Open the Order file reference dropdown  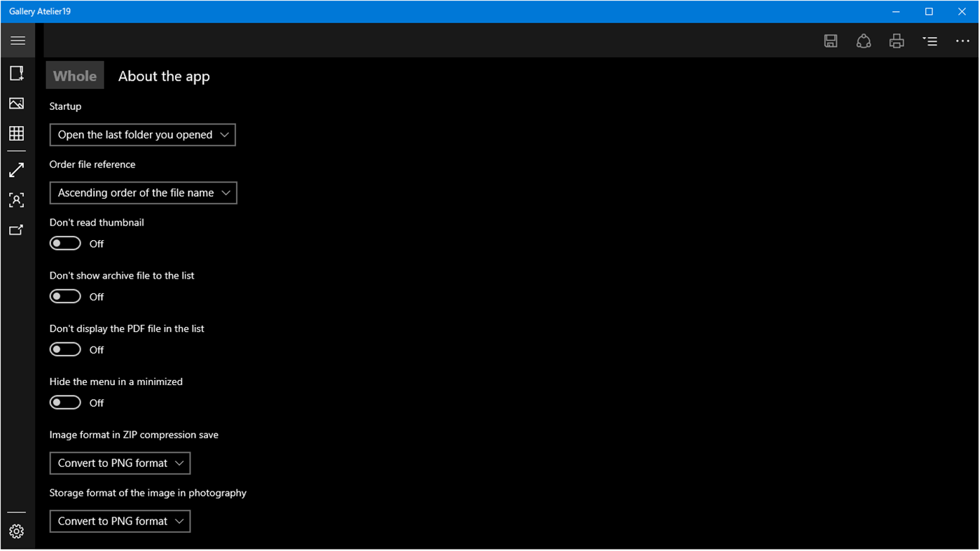point(143,193)
